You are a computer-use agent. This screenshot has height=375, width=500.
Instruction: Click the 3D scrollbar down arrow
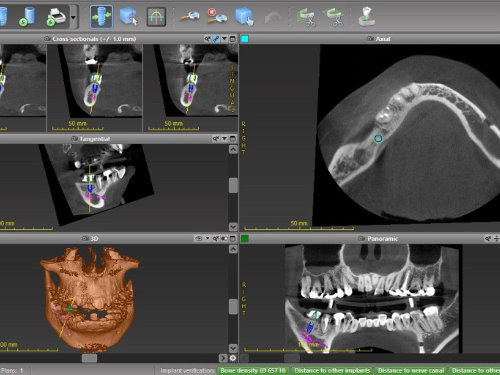click(x=233, y=348)
